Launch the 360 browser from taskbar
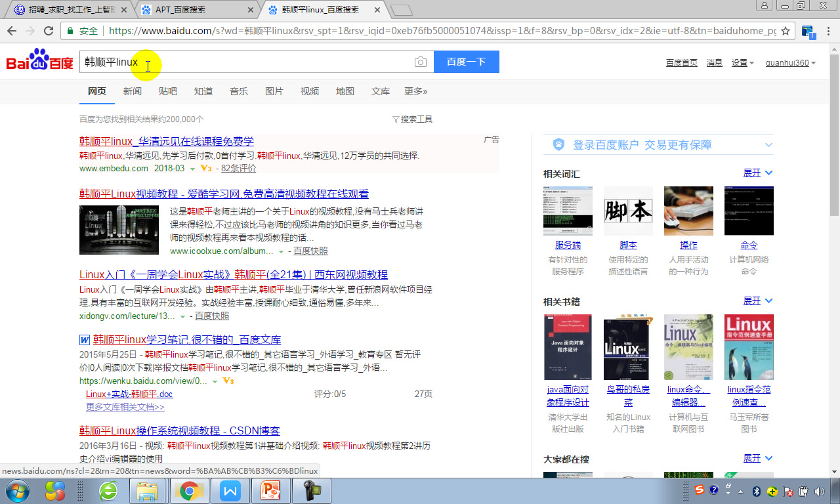Viewport: 840px width, 504px height. (x=108, y=491)
